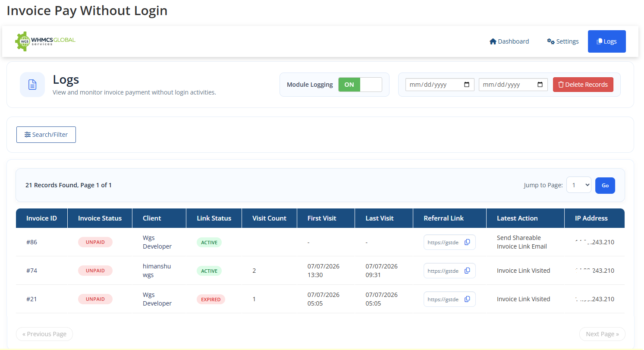Click the WHMCS Global Services logo
This screenshot has width=644, height=350.
[45, 41]
